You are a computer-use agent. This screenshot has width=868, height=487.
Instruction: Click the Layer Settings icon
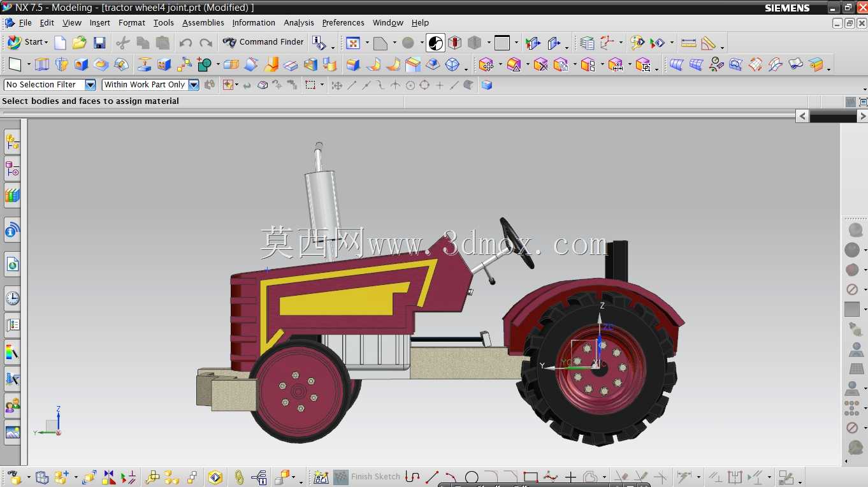tap(587, 43)
